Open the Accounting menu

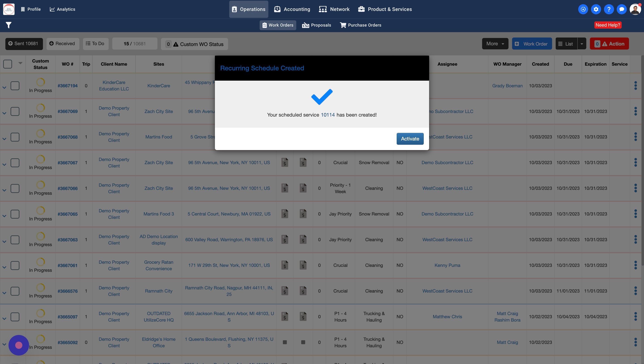pos(292,9)
